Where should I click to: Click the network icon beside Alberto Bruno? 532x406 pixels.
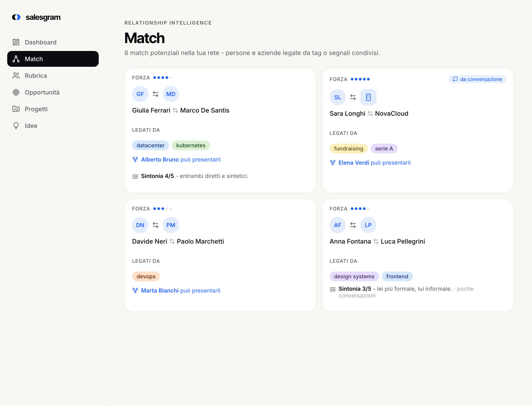(135, 159)
